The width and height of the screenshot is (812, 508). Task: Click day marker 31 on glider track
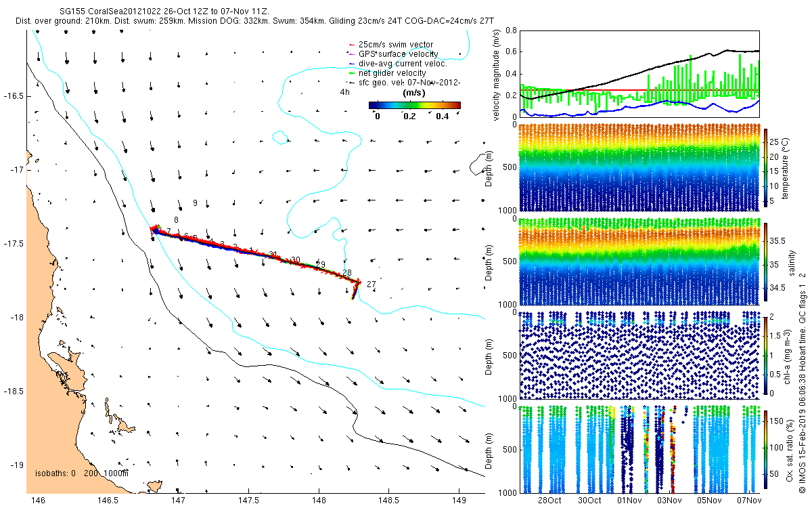coord(273,255)
